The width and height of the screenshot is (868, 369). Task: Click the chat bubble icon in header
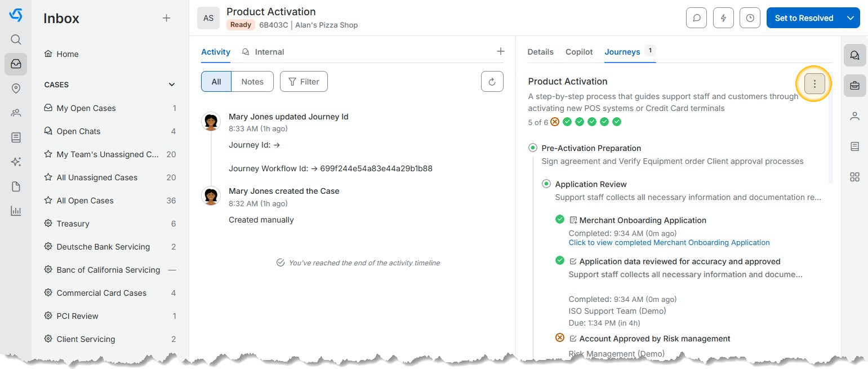697,18
